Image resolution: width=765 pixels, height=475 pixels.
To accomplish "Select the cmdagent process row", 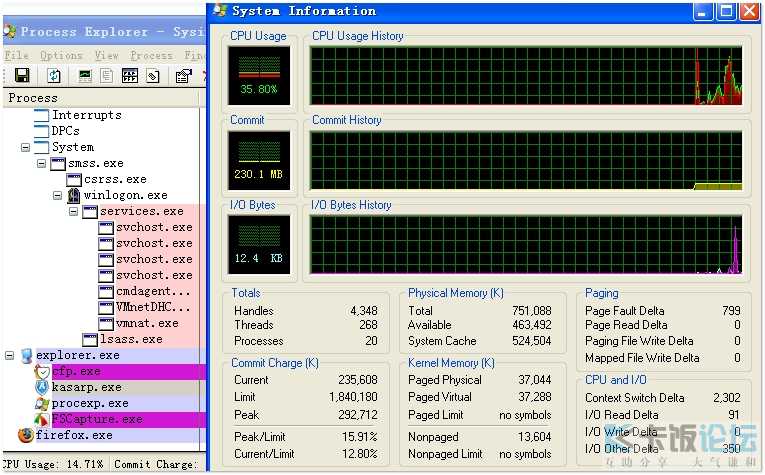I will (x=153, y=292).
